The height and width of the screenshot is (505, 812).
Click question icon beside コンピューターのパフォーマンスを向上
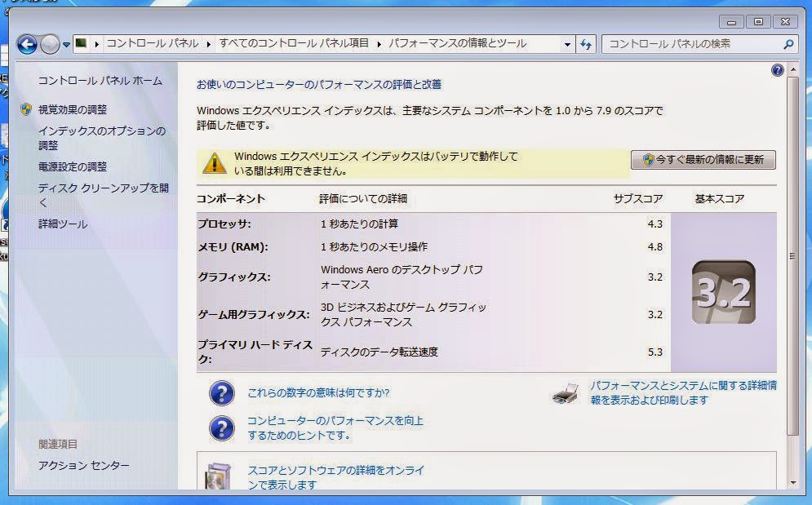coord(222,428)
